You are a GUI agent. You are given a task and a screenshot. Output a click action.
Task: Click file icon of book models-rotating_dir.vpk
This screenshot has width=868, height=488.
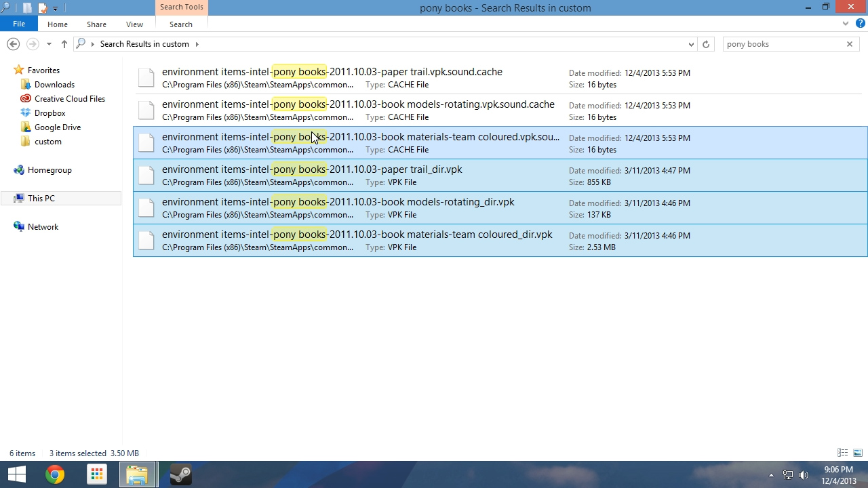[146, 208]
